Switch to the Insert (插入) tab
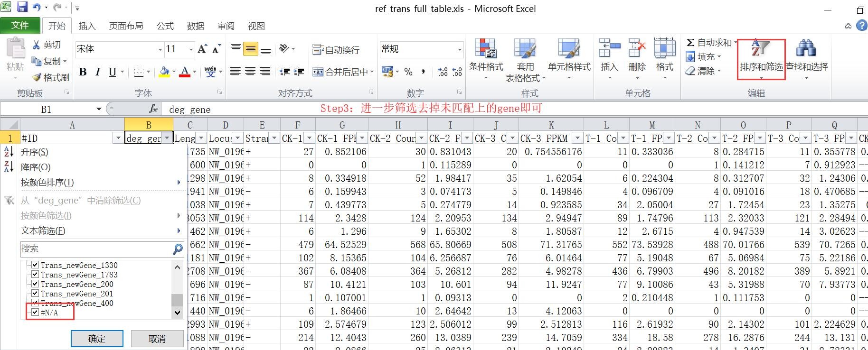The height and width of the screenshot is (350, 868). pos(87,26)
